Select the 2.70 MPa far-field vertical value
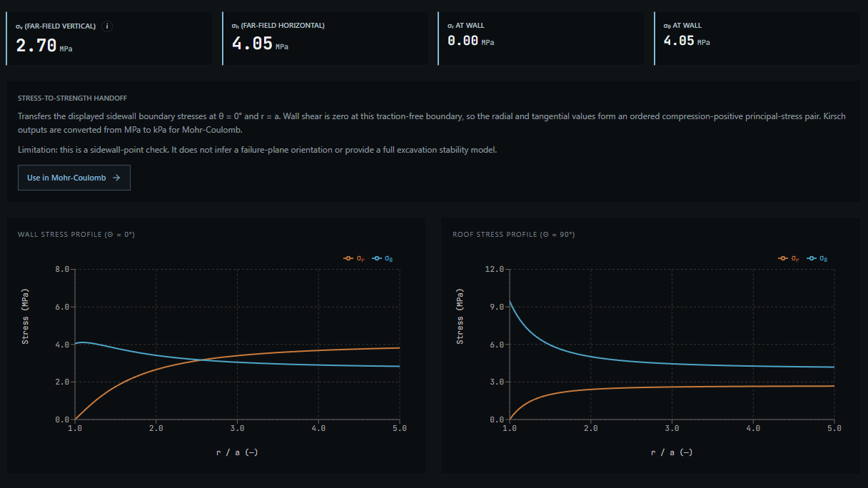868x488 pixels. (44, 46)
